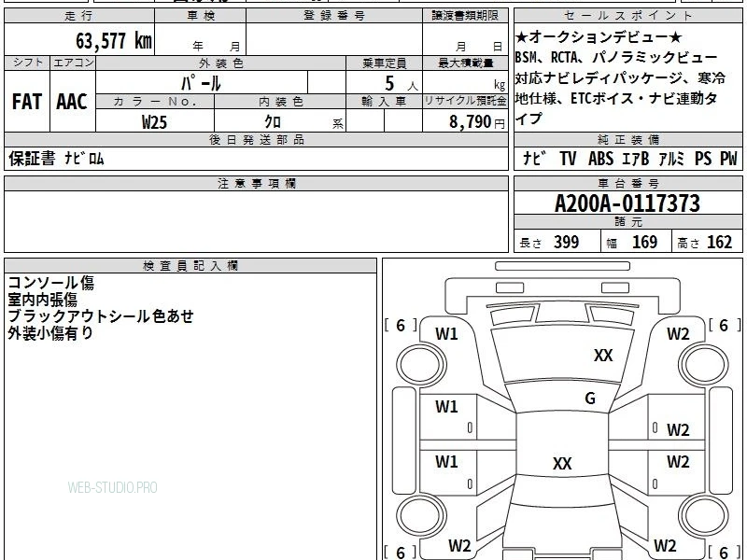This screenshot has width=747, height=560.
Task: Click the W1 mark on the front fender
Action: 446,334
